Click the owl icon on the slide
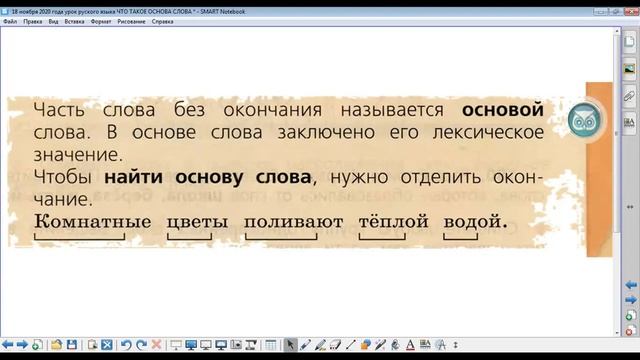The width and height of the screenshot is (640, 360). pyautogui.click(x=584, y=120)
